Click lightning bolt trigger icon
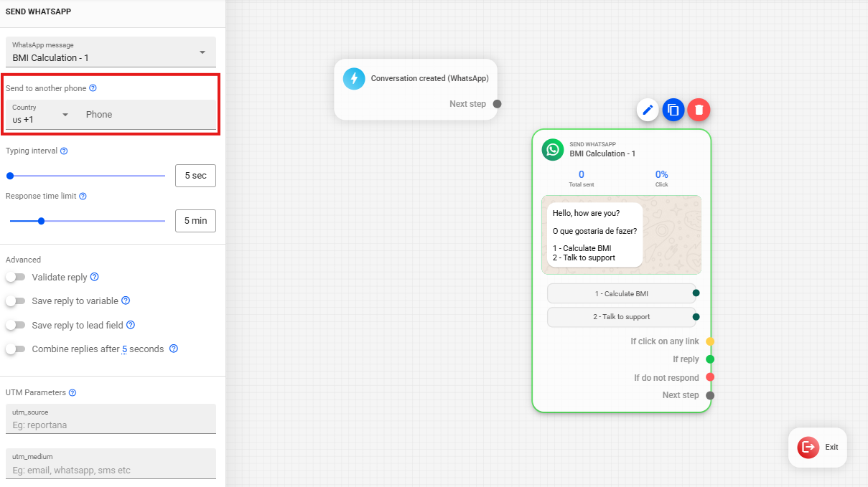This screenshot has width=868, height=487. 354,79
